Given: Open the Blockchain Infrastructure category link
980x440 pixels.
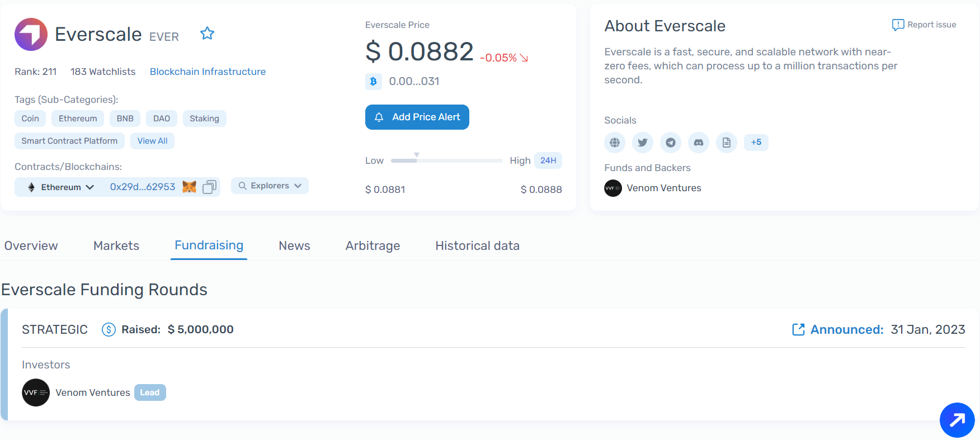Looking at the screenshot, I should coord(208,72).
